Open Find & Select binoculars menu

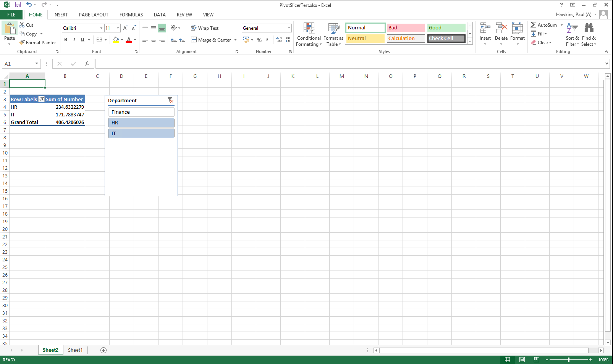[589, 35]
